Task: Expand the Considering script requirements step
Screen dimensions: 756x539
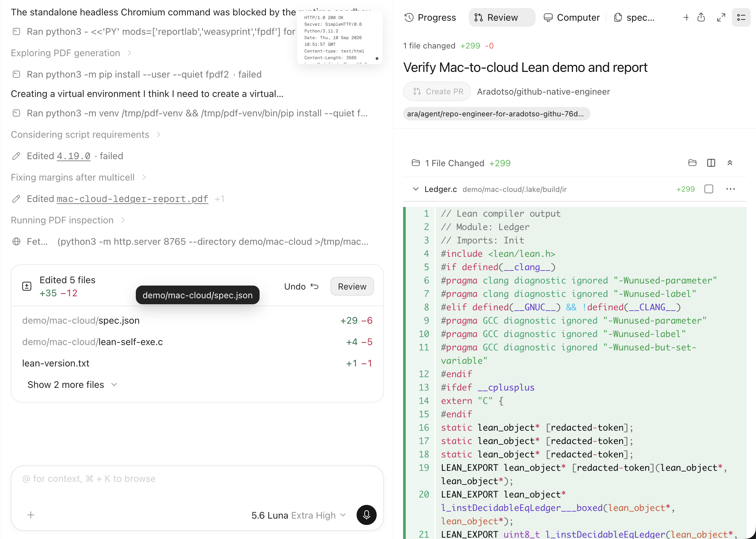Action: pyautogui.click(x=86, y=134)
